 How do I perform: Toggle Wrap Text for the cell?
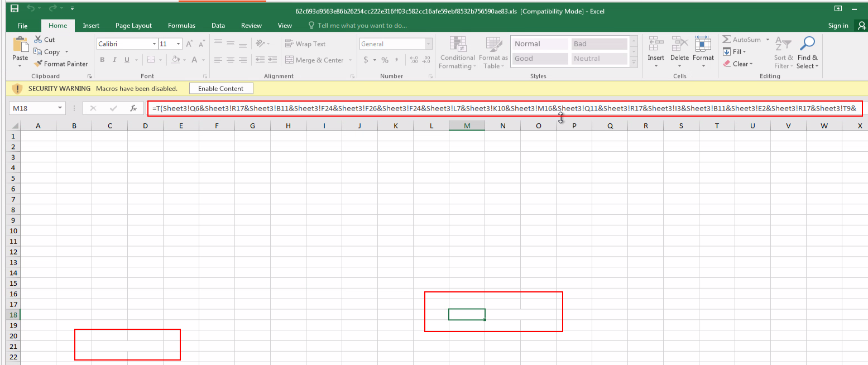click(x=305, y=44)
